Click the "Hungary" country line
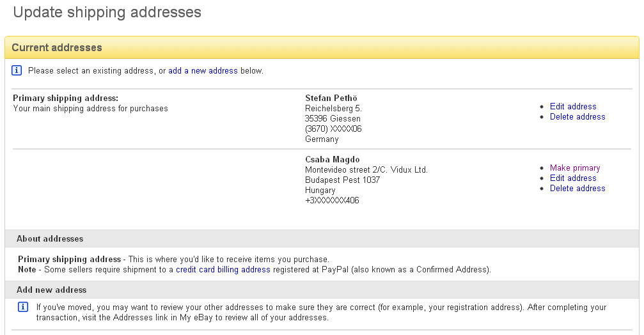Viewport: 644px width, 335px height. 320,191
